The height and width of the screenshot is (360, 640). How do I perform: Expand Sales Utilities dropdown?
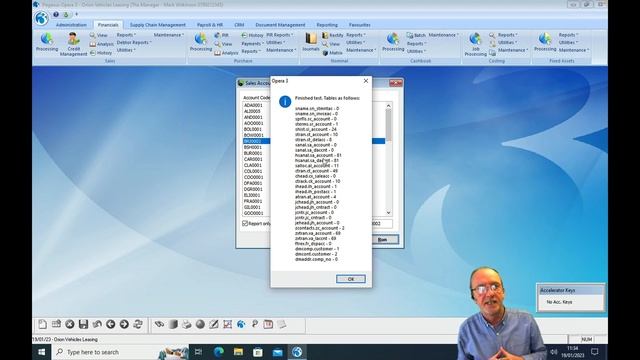126,50
